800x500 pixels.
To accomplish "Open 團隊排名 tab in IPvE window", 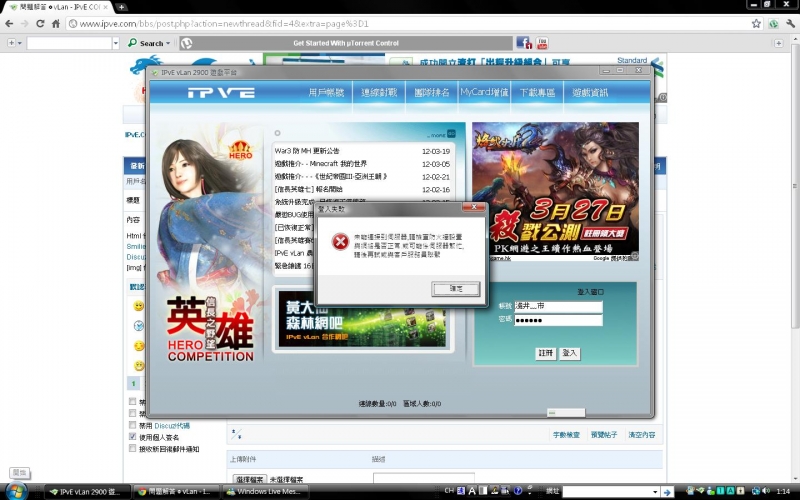I will click(x=432, y=92).
